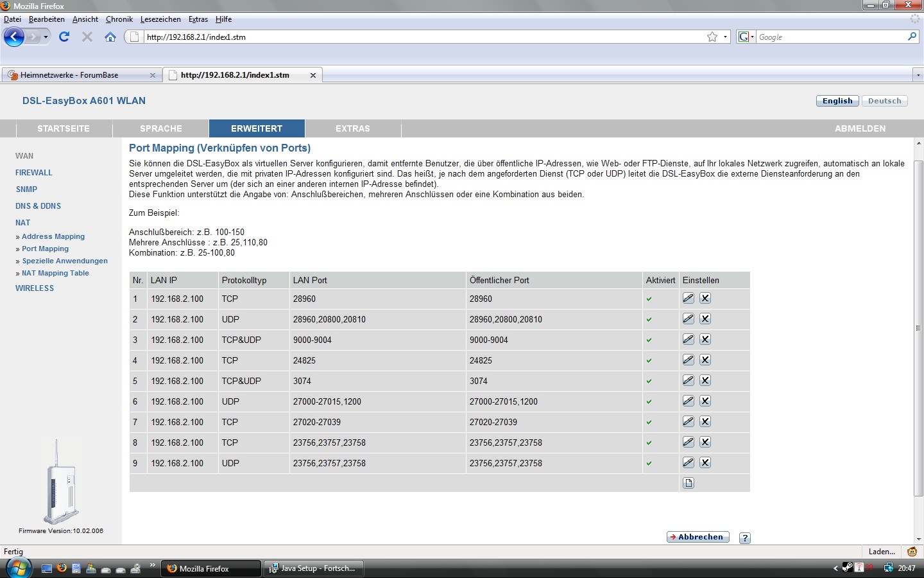The width and height of the screenshot is (924, 578).
Task: Switch to the STARTSEITE tab
Action: coord(64,128)
